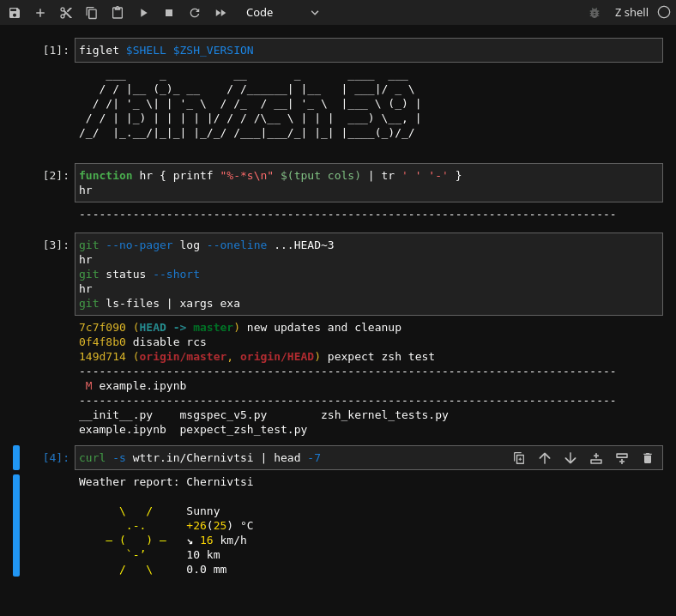Interrupt the kernel with the stop icon
This screenshot has height=616, width=676.
tap(169, 13)
